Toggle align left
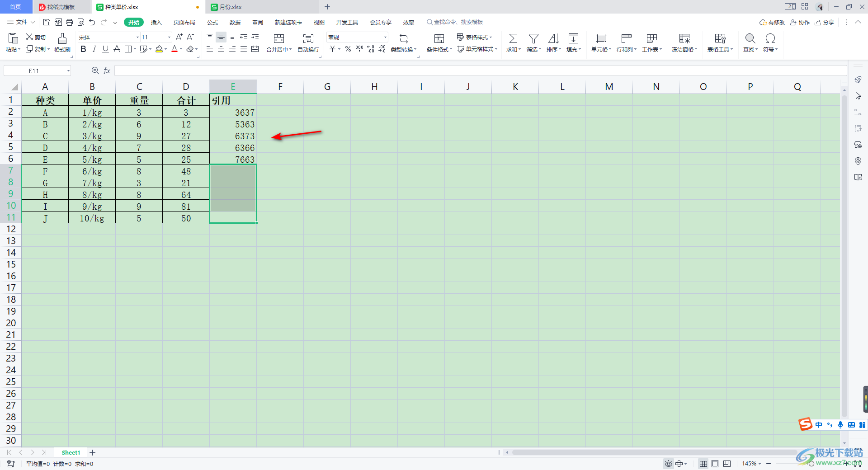Image resolution: width=868 pixels, height=470 pixels. pos(210,49)
